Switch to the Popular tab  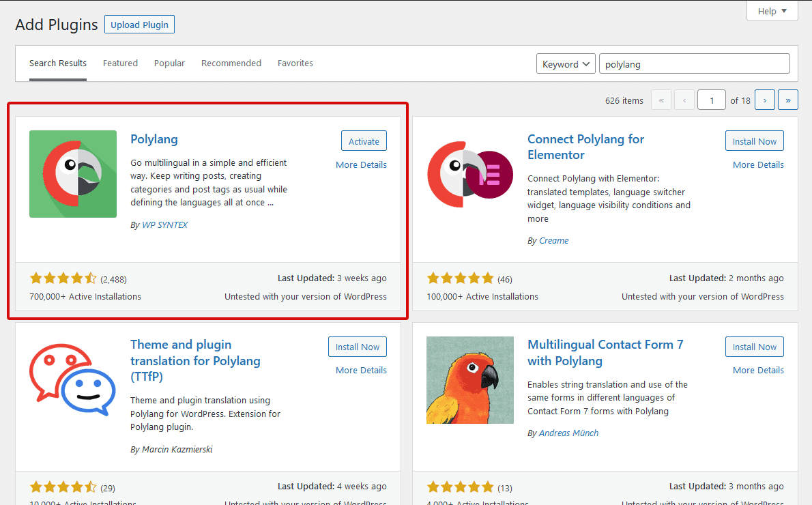click(x=169, y=63)
